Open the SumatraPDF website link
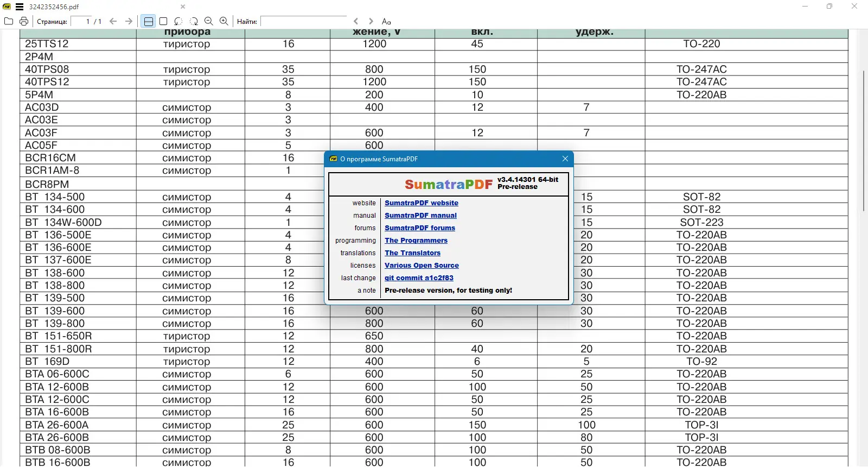This screenshot has width=868, height=467. point(422,203)
